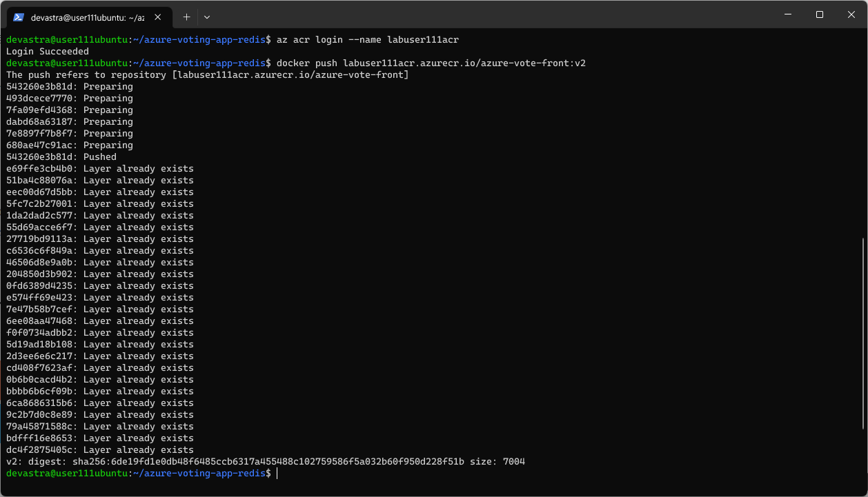868x497 pixels.
Task: Click the 'v2: digest: sha256' result line
Action: tap(266, 461)
